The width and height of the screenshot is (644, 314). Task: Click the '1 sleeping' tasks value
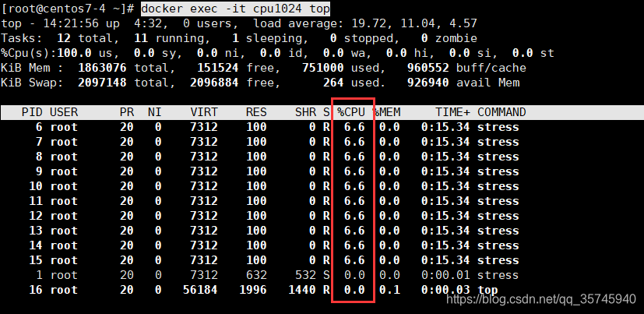pos(270,38)
